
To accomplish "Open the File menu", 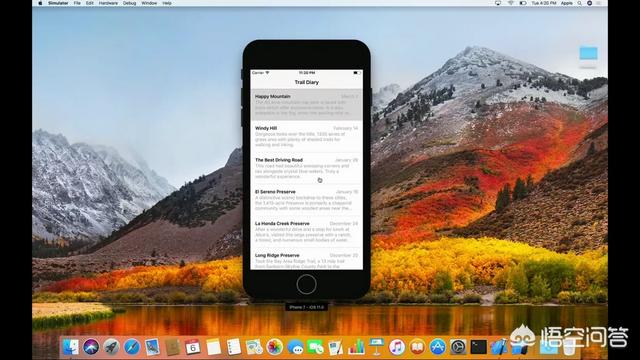I will (x=77, y=3).
